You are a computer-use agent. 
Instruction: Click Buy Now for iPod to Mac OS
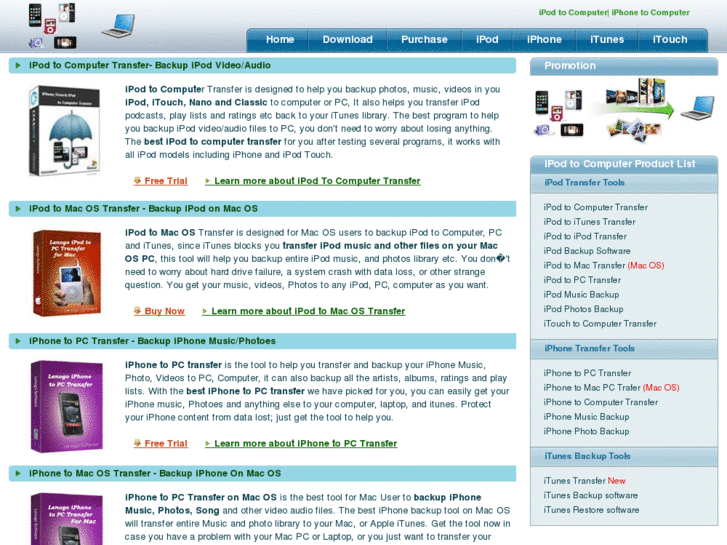tap(164, 311)
